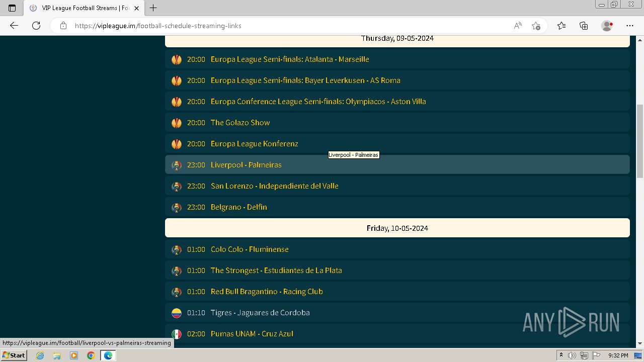Show hidden tray icons arrow
This screenshot has width=644, height=362.
(561, 355)
